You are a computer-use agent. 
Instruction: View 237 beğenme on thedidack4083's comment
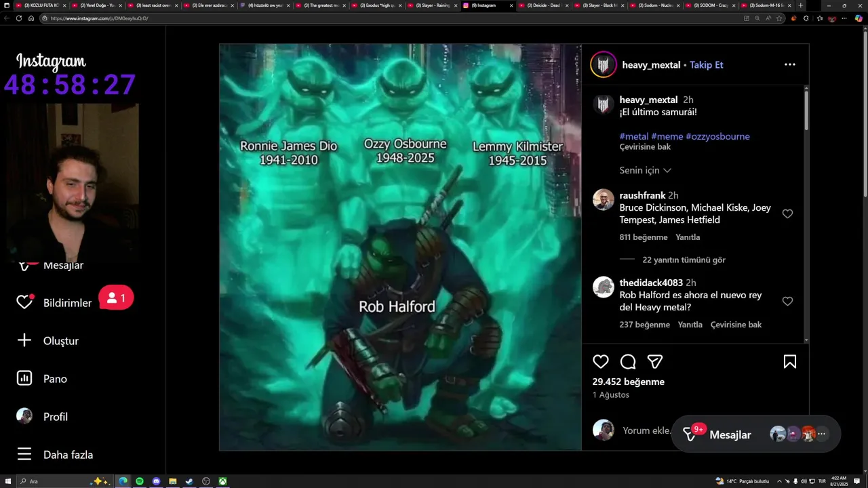pos(644,325)
